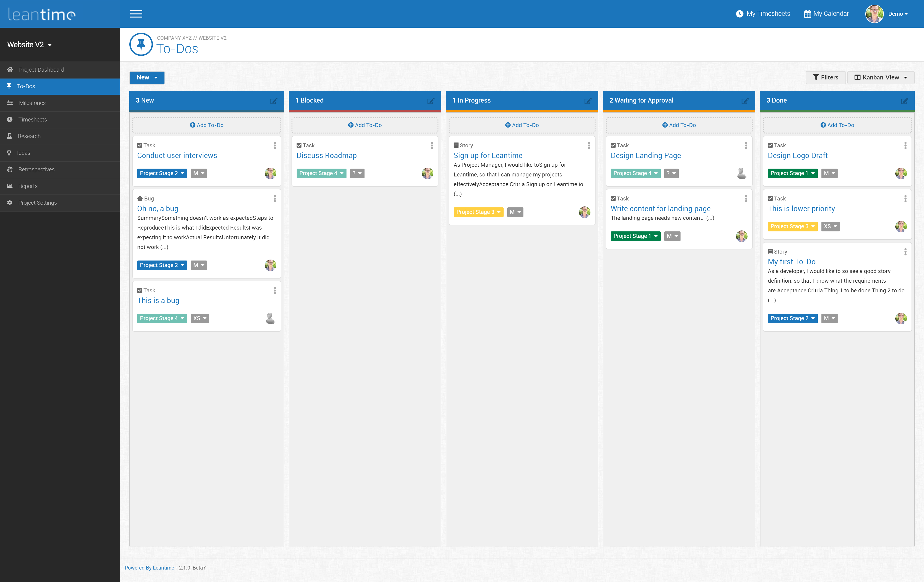Image resolution: width=924 pixels, height=582 pixels.
Task: Click Add To-Do in the Blocked column
Action: pyautogui.click(x=364, y=125)
